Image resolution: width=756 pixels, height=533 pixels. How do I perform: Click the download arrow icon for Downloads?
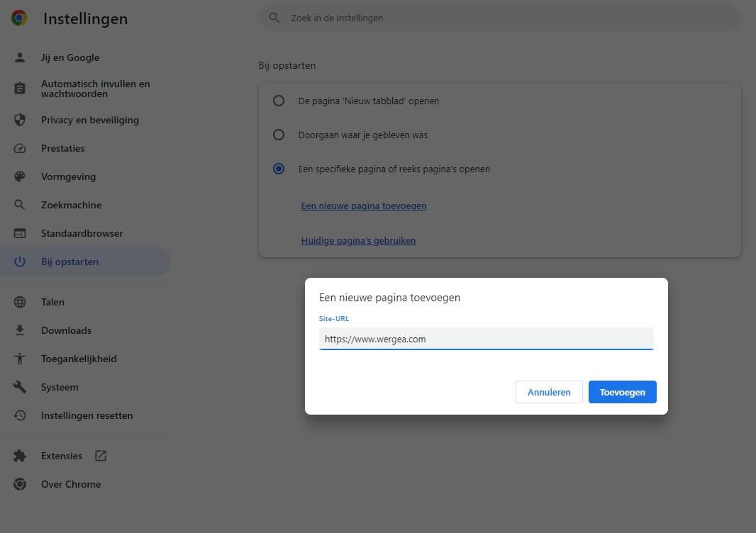(20, 331)
